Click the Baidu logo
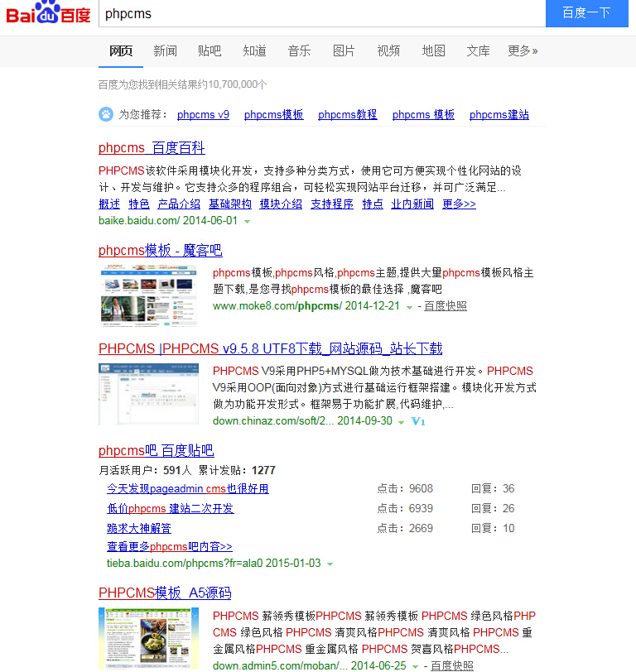 coord(48,15)
